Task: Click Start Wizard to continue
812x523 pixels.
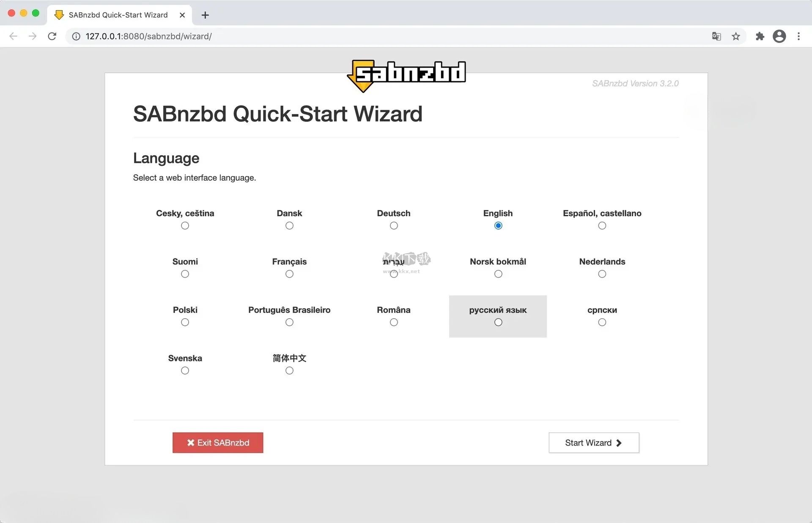Action: click(x=593, y=443)
